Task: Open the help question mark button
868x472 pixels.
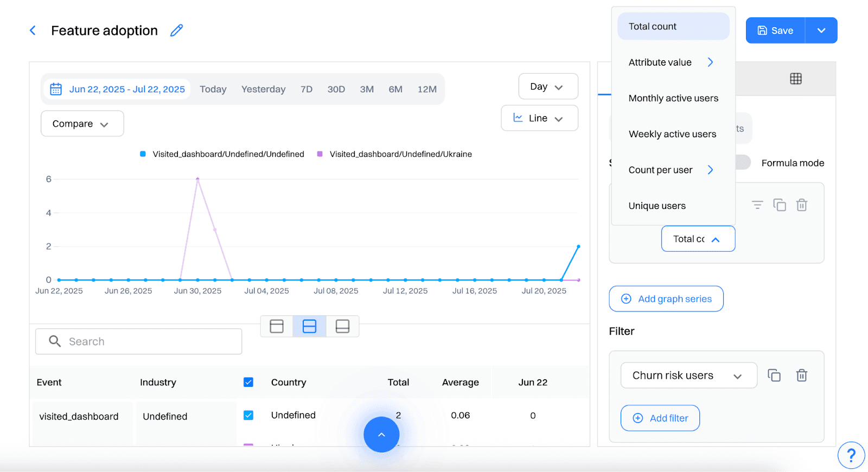Action: pos(851,455)
